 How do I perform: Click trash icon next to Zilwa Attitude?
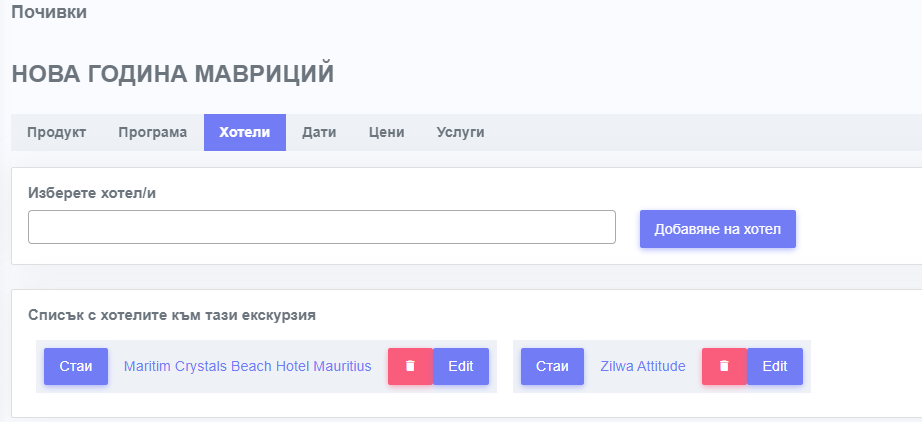click(724, 366)
